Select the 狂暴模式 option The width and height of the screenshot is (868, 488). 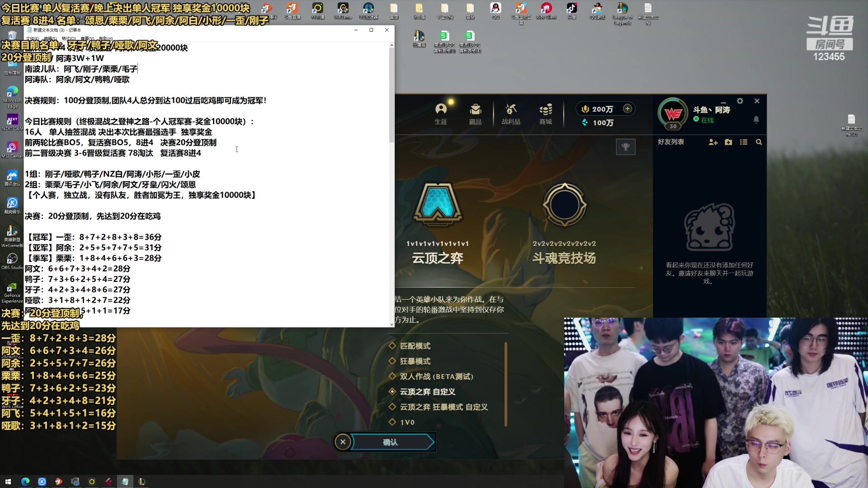415,361
